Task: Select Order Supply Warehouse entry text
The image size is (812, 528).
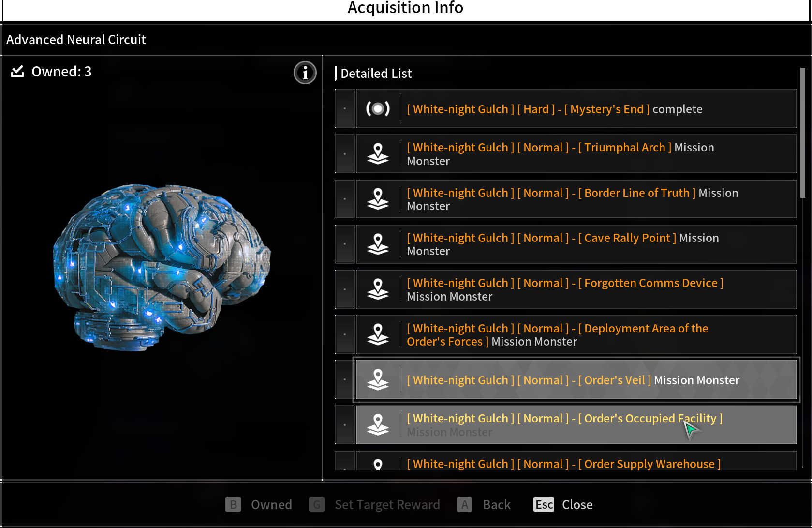Action: click(x=563, y=464)
